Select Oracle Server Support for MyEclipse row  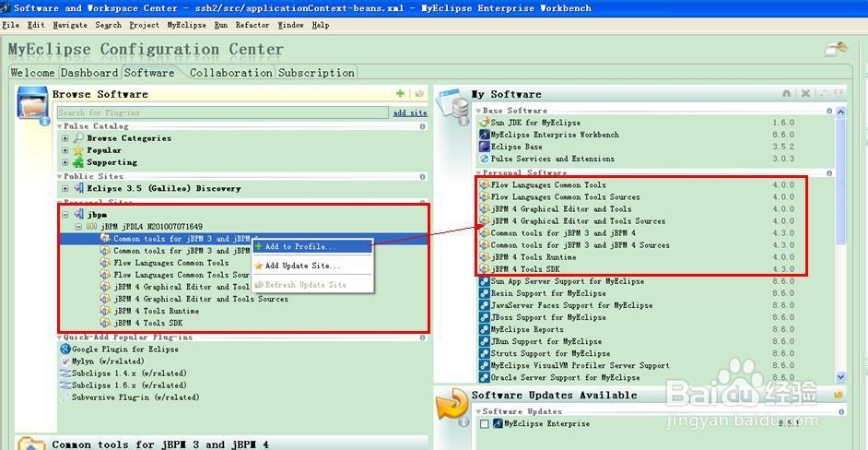pos(565,377)
